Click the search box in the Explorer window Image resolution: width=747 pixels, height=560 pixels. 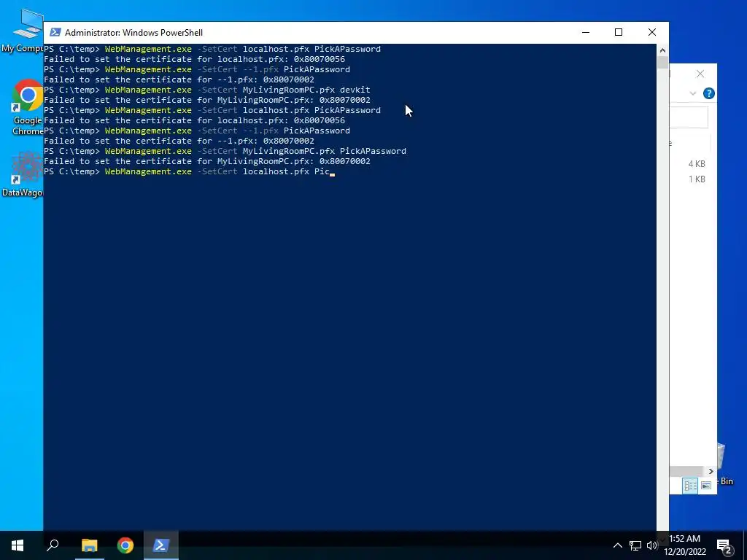click(689, 117)
